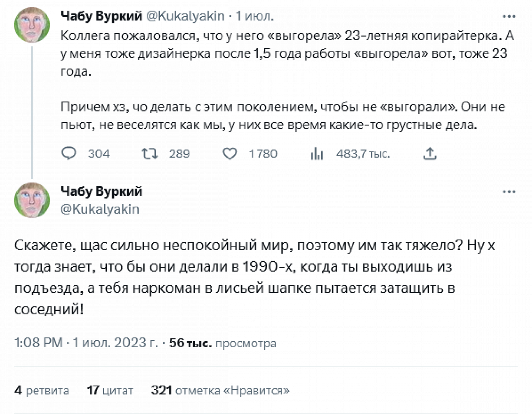Click the top tweet author name Чабу Вуркий

coord(101,16)
